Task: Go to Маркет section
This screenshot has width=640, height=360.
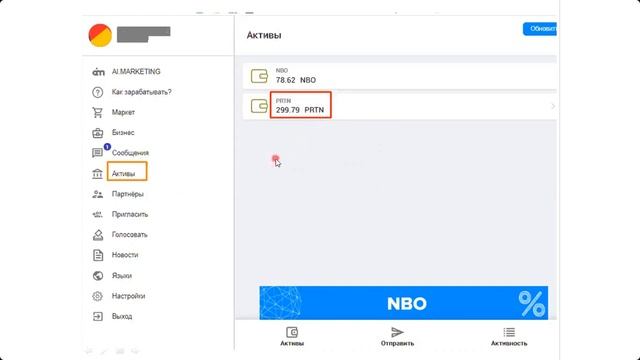Action: pyautogui.click(x=123, y=112)
